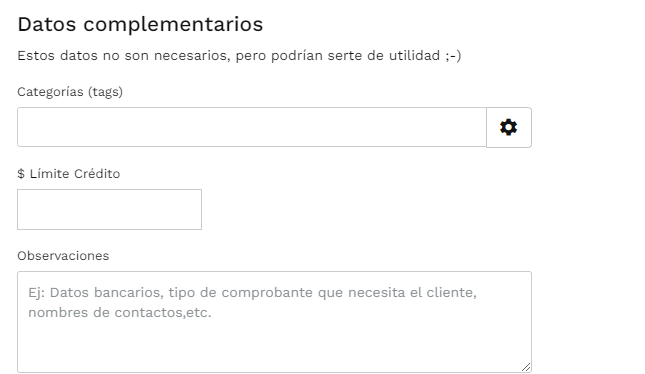645x374 pixels.
Task: Click into the Límite Crédito input box
Action: click(109, 209)
